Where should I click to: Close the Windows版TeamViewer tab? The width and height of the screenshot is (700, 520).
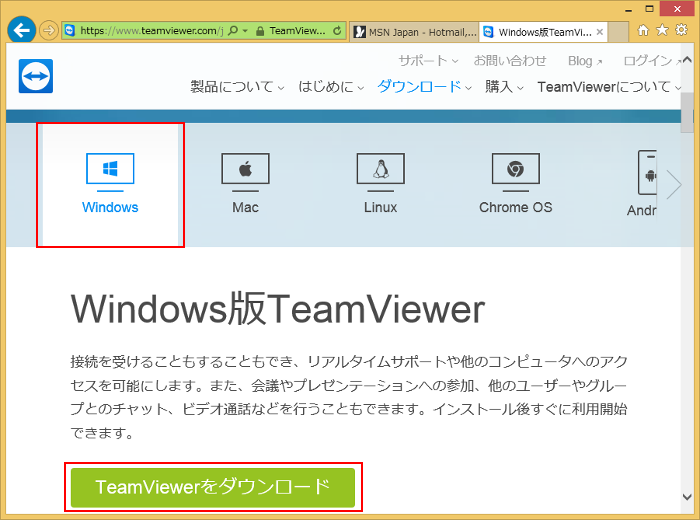tap(600, 32)
